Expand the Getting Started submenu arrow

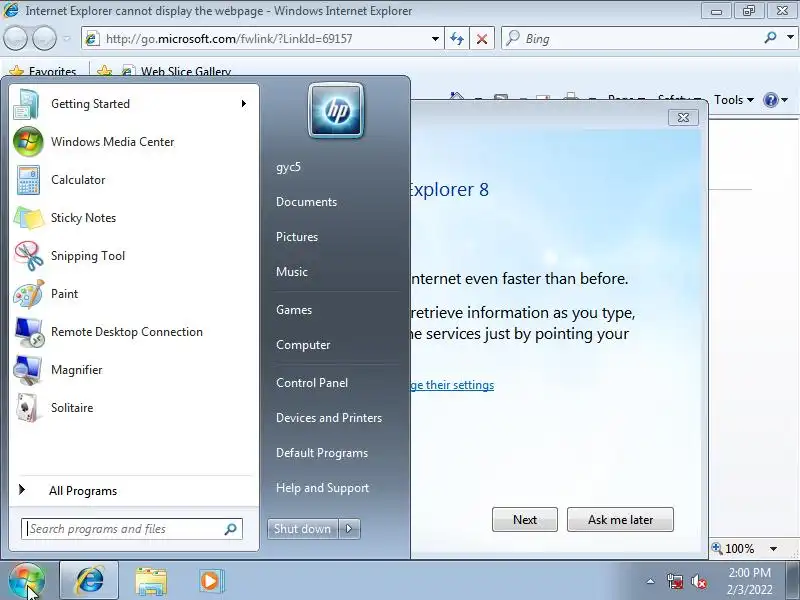click(x=244, y=104)
